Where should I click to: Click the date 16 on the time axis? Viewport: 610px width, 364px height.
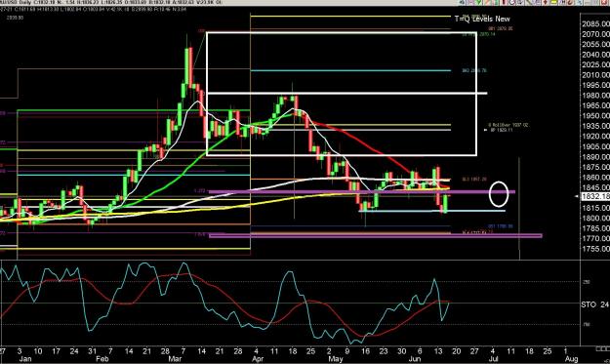click(x=365, y=351)
